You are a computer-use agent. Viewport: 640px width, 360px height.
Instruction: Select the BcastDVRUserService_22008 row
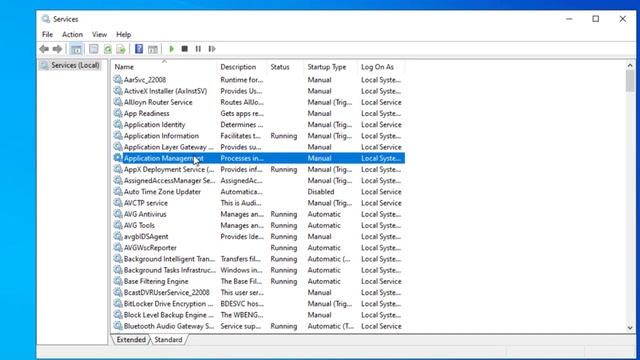pos(258,292)
